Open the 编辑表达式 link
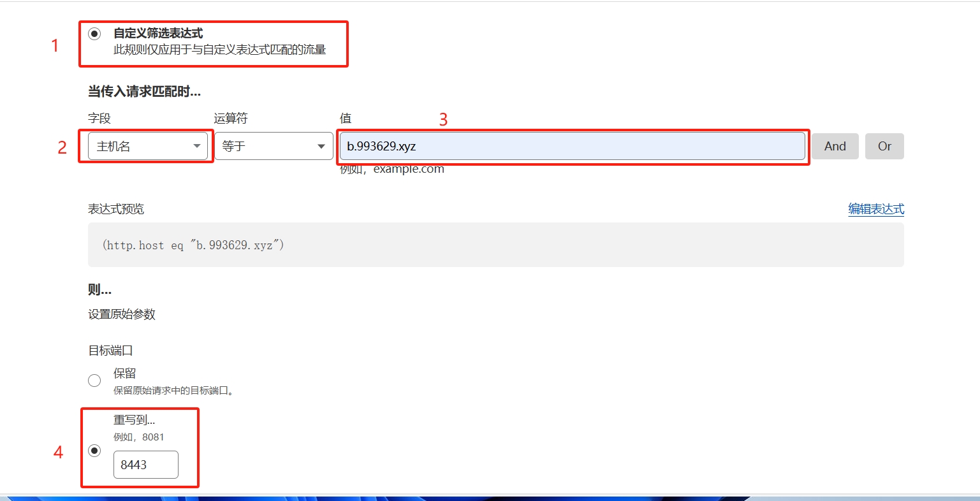This screenshot has width=980, height=501. (x=875, y=209)
